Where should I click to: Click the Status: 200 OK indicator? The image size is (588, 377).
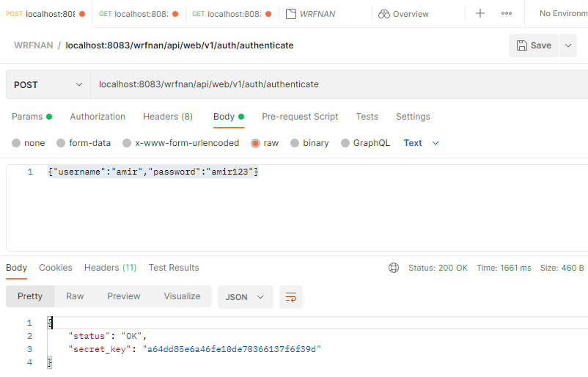[438, 268]
